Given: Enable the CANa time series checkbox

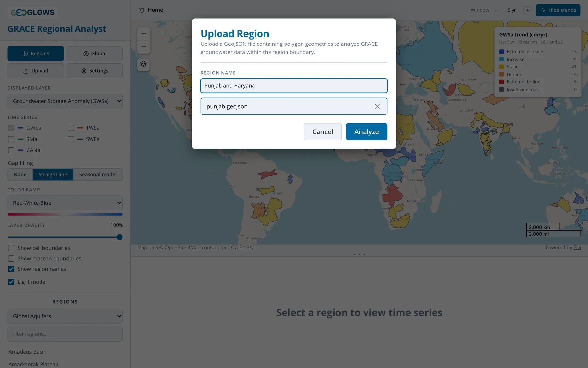Looking at the screenshot, I should point(11,150).
